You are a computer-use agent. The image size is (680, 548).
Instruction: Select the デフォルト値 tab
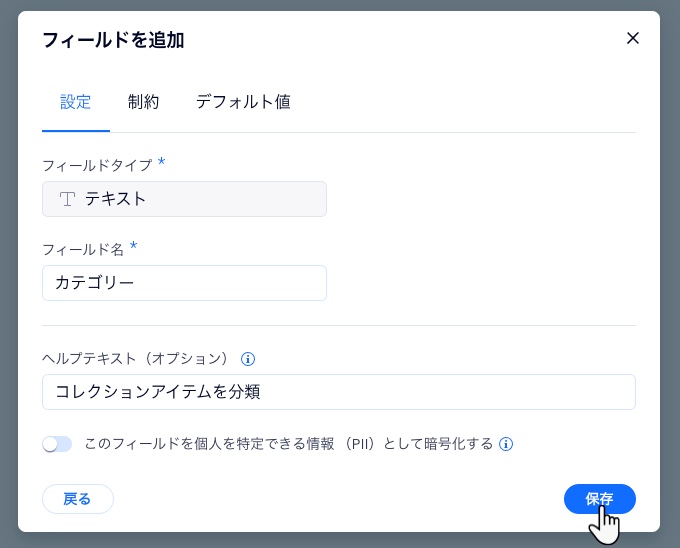point(243,102)
